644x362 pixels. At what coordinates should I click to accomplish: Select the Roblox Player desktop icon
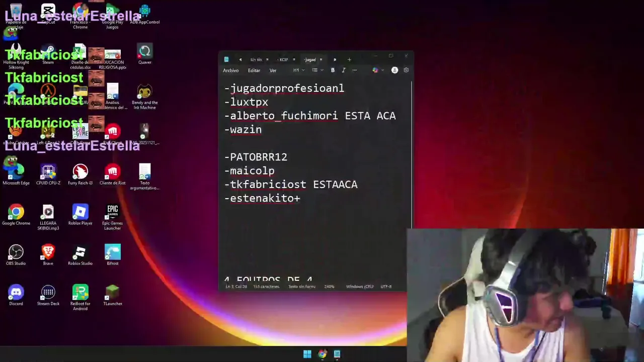pos(80,215)
